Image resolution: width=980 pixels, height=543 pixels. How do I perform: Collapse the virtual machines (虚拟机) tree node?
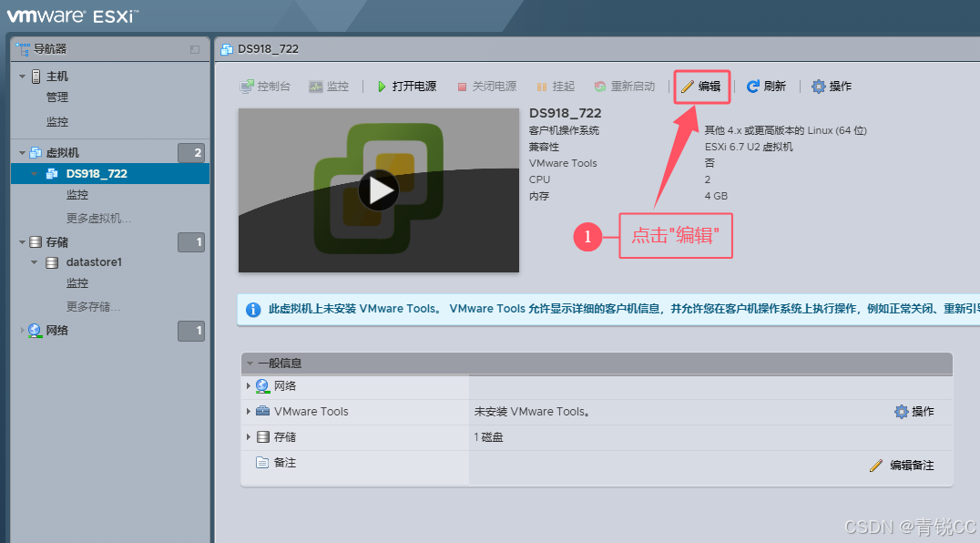pos(23,152)
